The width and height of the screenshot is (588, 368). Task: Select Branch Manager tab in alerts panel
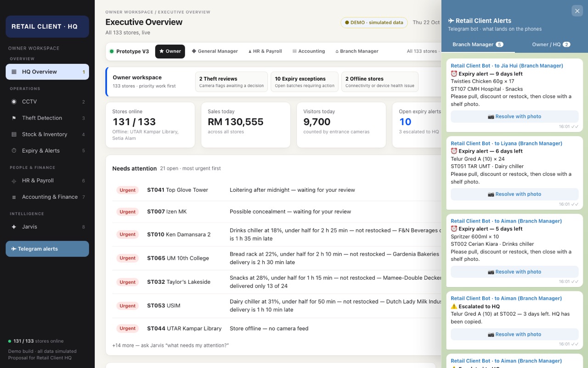click(x=478, y=45)
